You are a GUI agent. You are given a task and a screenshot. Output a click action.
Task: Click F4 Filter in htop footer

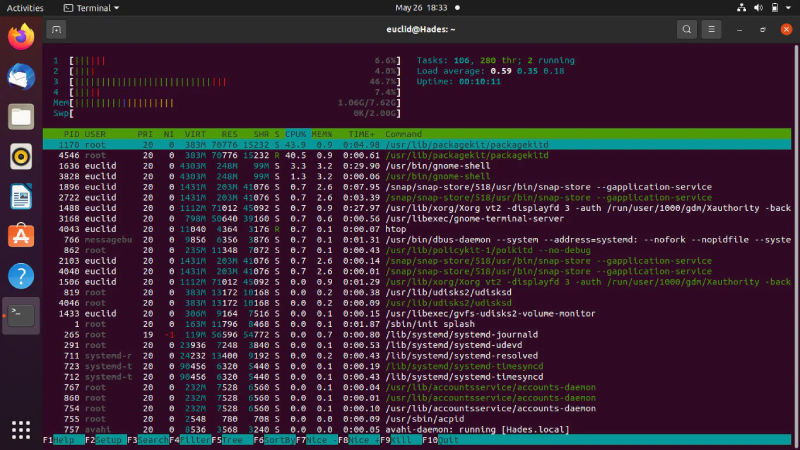click(x=190, y=440)
